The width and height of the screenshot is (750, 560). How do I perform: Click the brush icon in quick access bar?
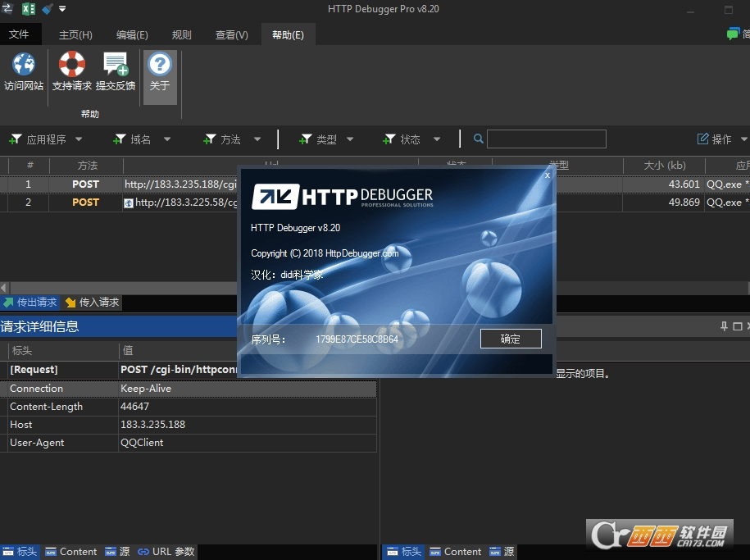(x=48, y=9)
